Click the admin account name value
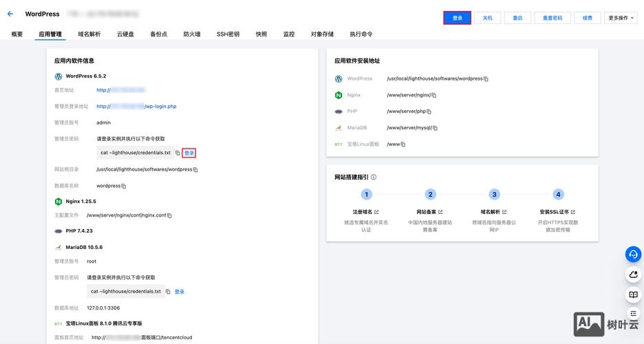This screenshot has width=644, height=344. tap(103, 122)
